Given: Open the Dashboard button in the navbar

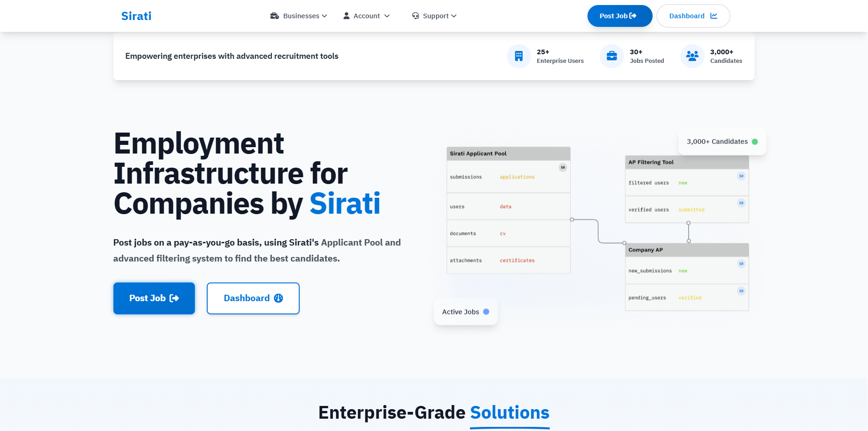Looking at the screenshot, I should pyautogui.click(x=693, y=16).
